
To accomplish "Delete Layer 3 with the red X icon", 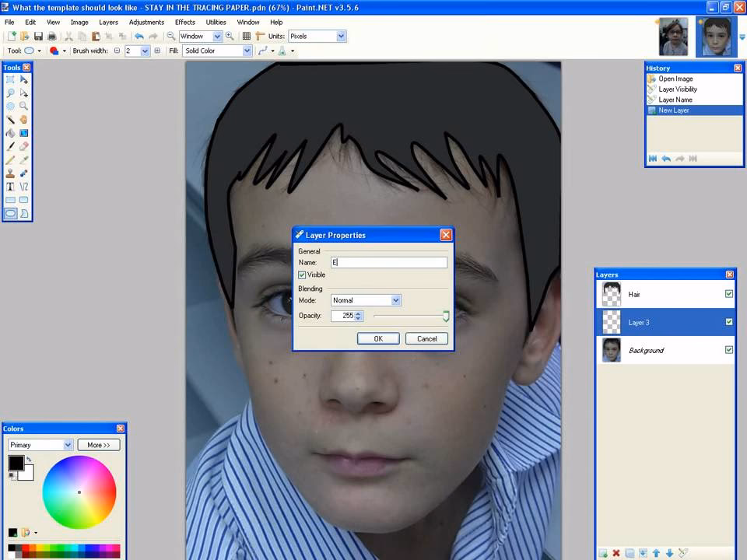I will point(615,553).
